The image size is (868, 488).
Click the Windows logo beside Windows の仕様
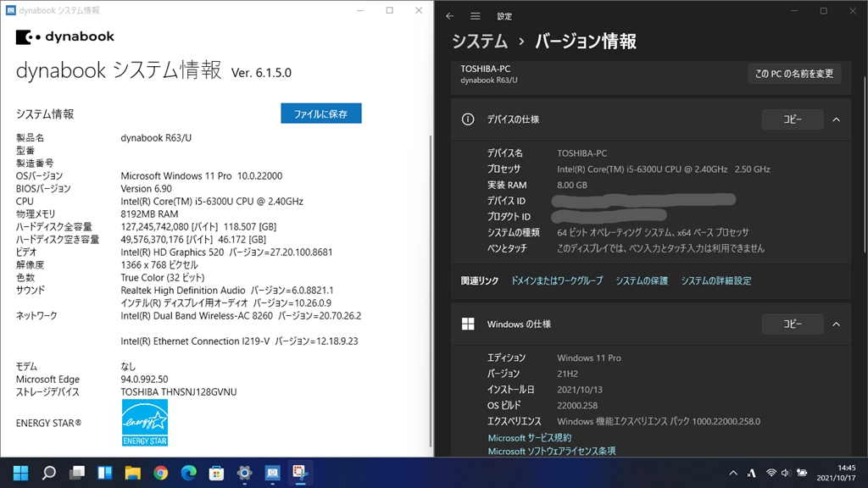[468, 324]
